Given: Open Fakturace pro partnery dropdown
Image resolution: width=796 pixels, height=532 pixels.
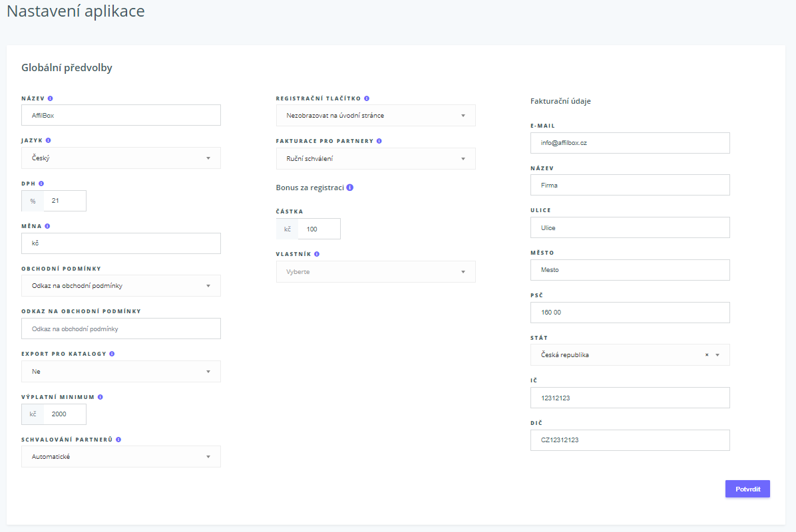Looking at the screenshot, I should 375,159.
